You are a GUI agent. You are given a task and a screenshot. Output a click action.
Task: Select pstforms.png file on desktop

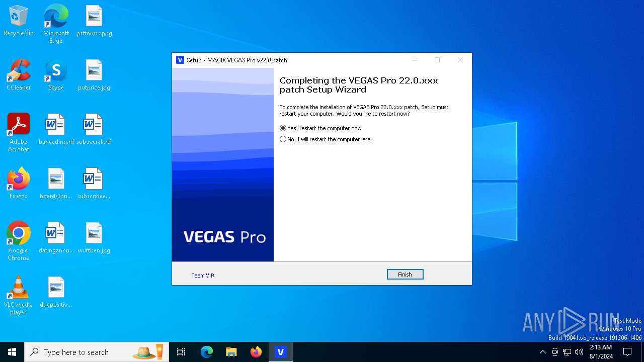(94, 21)
